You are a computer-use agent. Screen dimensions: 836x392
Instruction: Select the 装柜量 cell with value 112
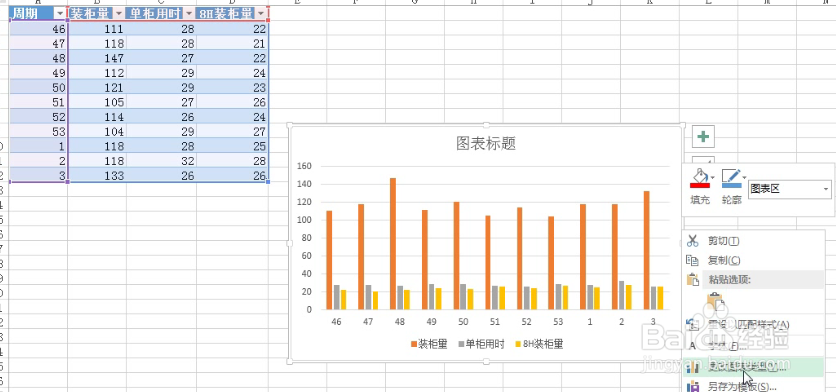(x=97, y=73)
